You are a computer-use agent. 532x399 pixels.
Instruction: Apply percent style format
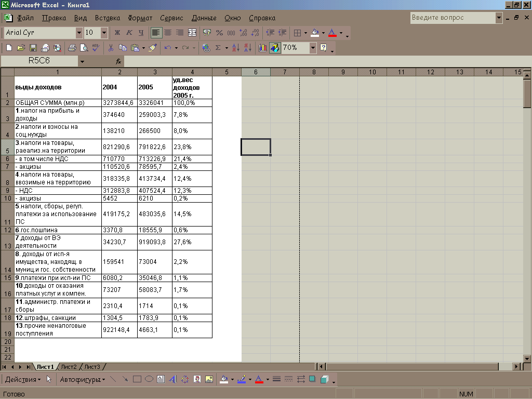pos(219,33)
